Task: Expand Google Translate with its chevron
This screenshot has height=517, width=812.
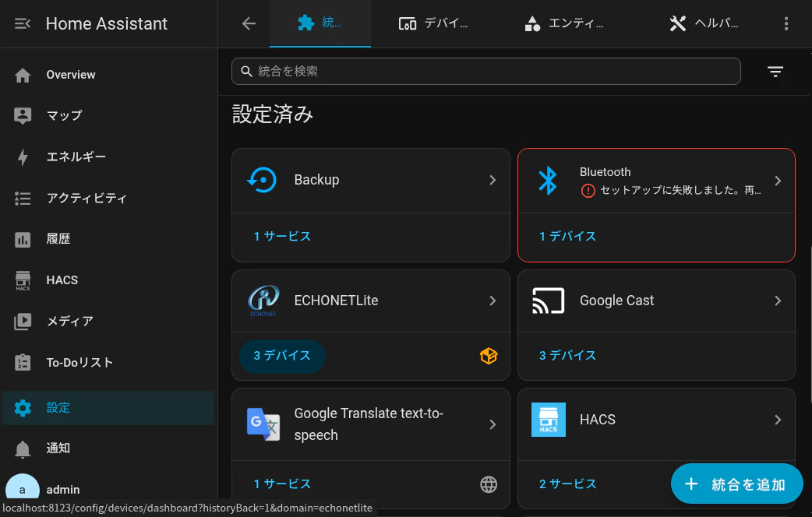Action: pos(492,424)
